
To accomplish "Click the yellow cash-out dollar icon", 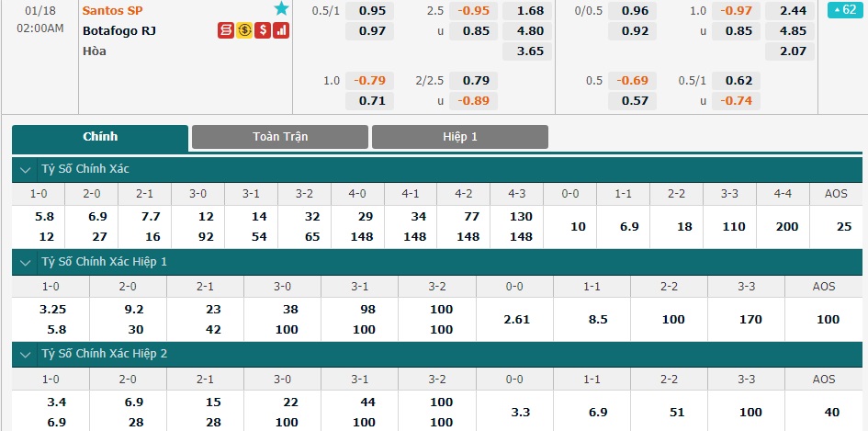I will (244, 30).
